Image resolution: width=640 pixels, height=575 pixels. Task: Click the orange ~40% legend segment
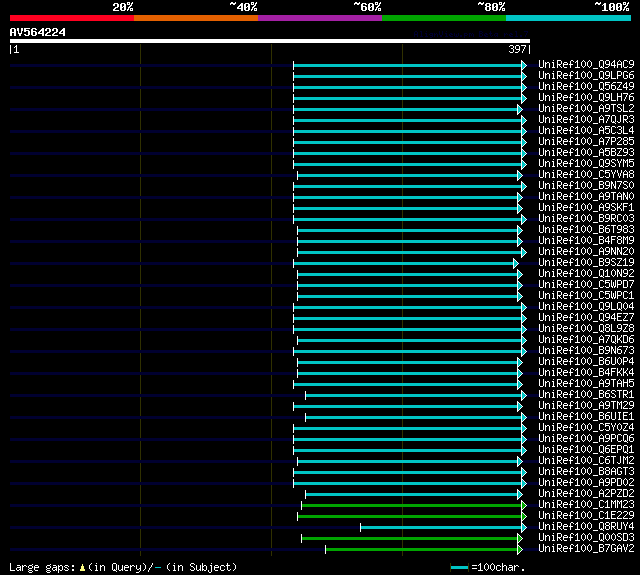tap(196, 18)
